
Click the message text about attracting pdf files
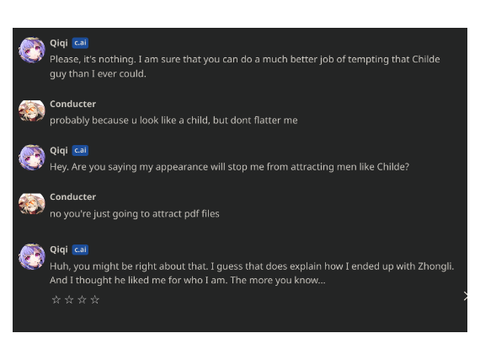click(134, 214)
